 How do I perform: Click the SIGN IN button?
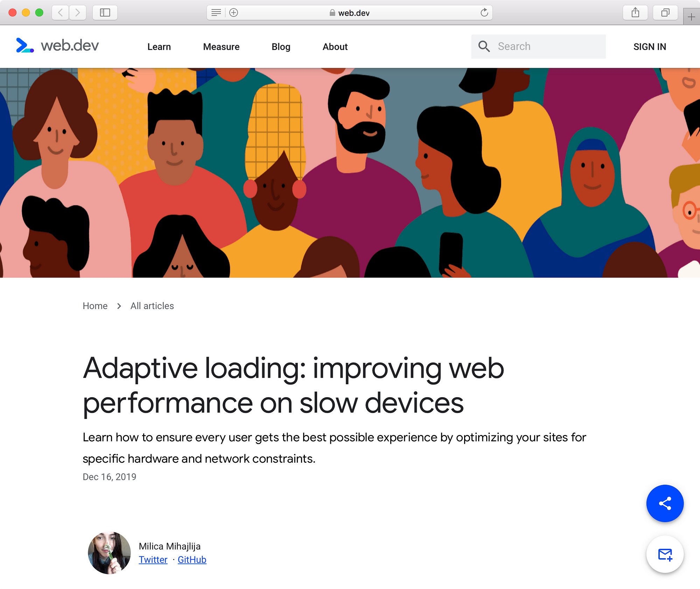650,47
